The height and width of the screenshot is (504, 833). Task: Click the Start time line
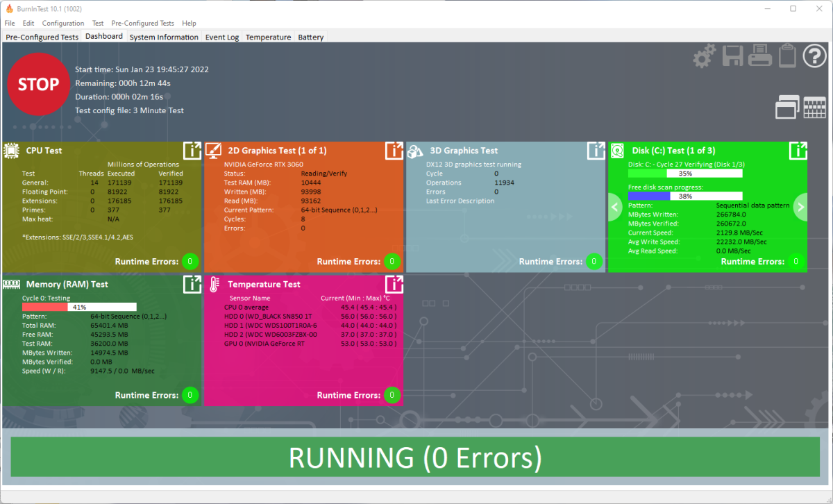142,69
